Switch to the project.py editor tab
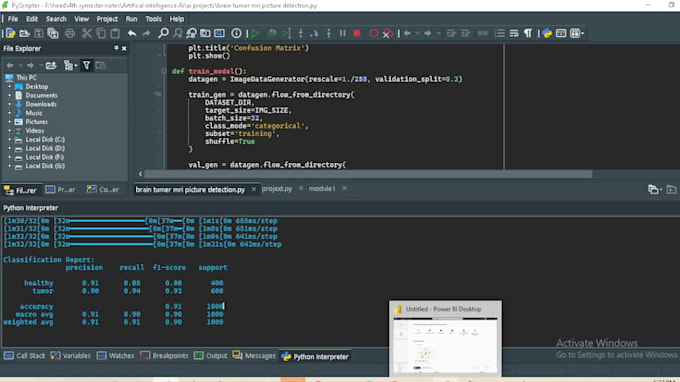 pyautogui.click(x=277, y=189)
